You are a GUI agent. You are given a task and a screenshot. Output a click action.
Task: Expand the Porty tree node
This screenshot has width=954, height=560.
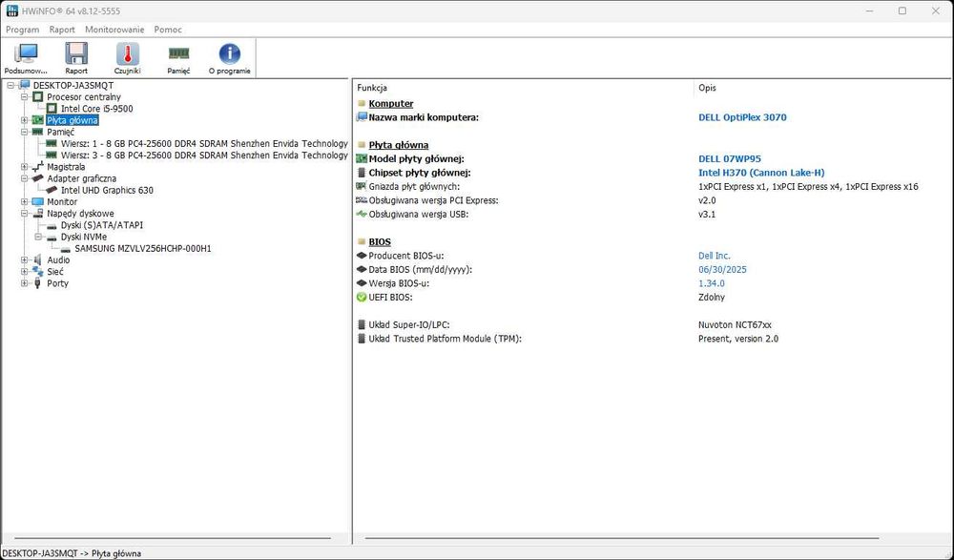coord(25,283)
